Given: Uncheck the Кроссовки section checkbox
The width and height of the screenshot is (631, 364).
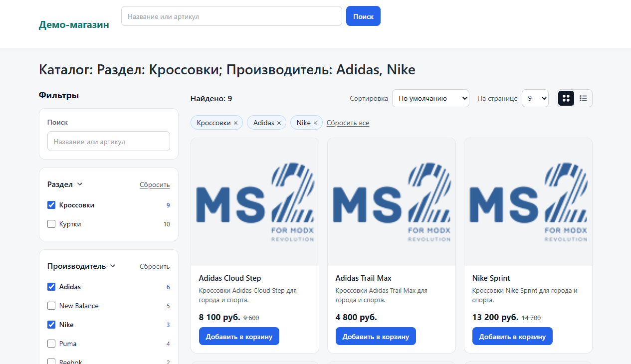Looking at the screenshot, I should tap(51, 205).
